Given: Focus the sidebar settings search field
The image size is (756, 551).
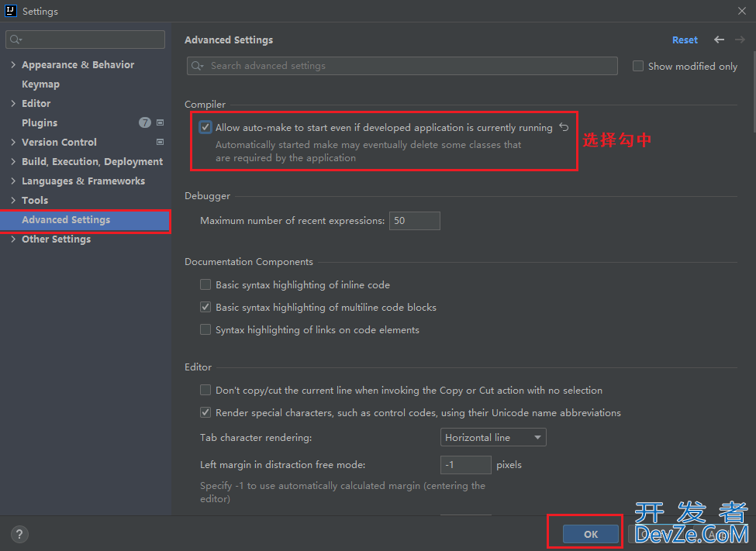Looking at the screenshot, I should click(85, 40).
